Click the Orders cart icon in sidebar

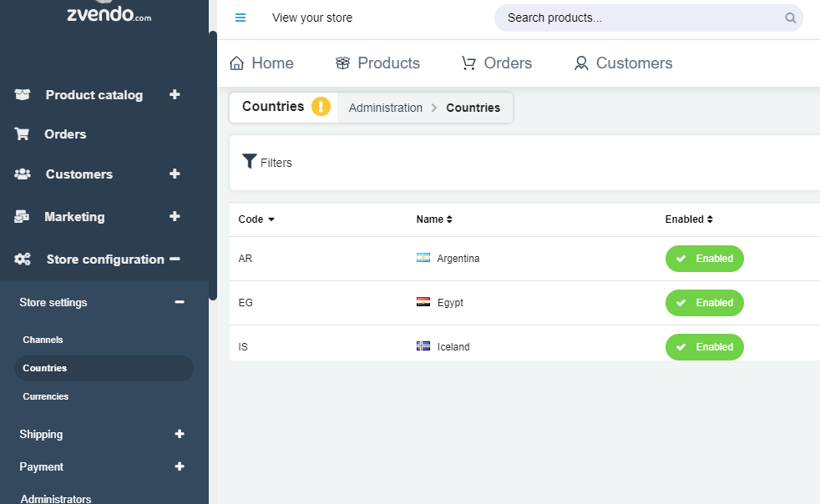click(x=22, y=134)
